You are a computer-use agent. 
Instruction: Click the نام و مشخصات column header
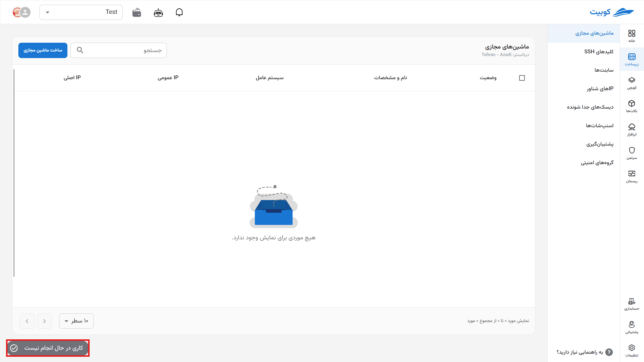pos(390,78)
